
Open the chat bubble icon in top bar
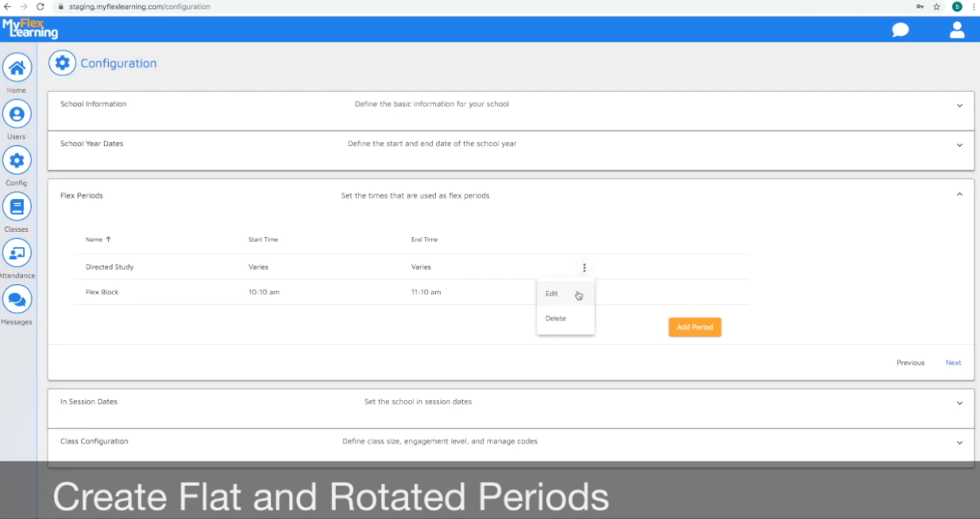tap(900, 29)
